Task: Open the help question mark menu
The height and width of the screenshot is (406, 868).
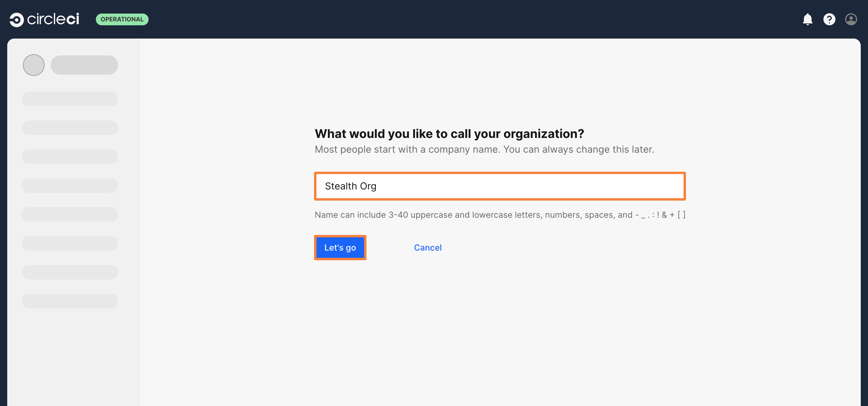Action: [x=829, y=19]
